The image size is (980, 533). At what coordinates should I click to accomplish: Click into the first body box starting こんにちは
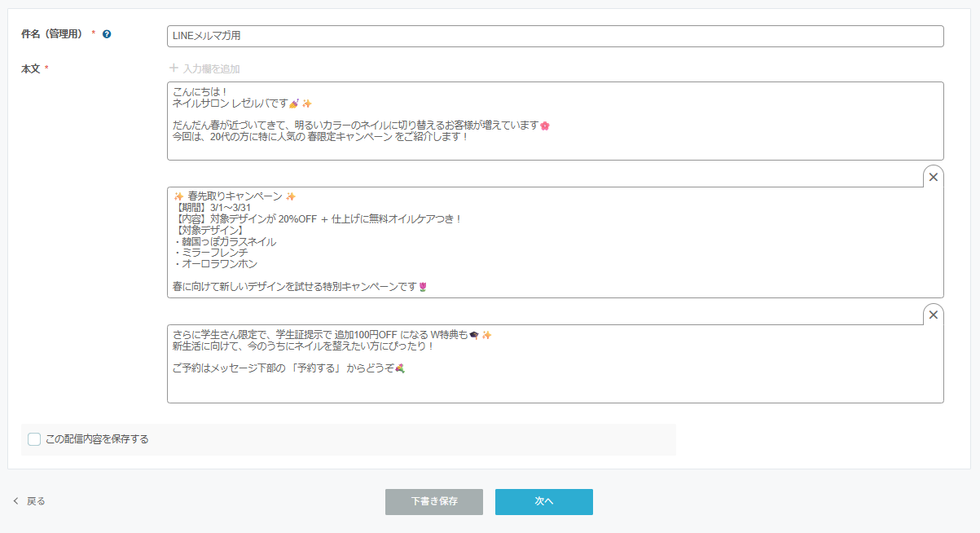556,121
